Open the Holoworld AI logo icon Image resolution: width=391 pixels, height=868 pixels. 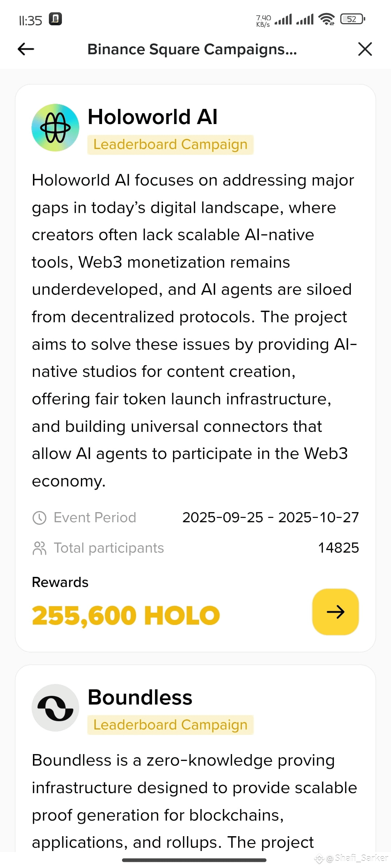[x=55, y=128]
